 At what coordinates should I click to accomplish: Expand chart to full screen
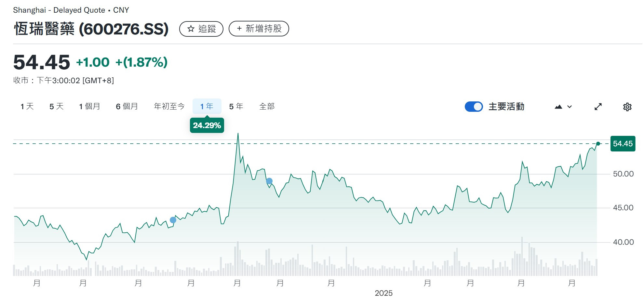[598, 107]
